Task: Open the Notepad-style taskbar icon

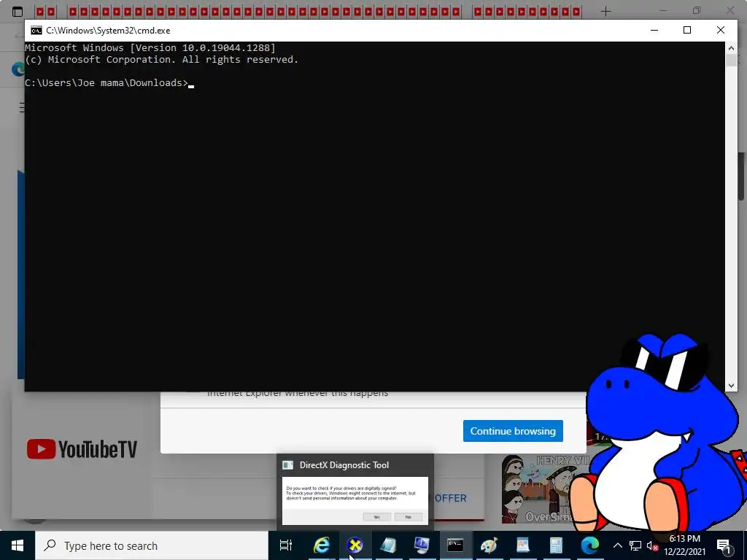Action: pyautogui.click(x=388, y=545)
